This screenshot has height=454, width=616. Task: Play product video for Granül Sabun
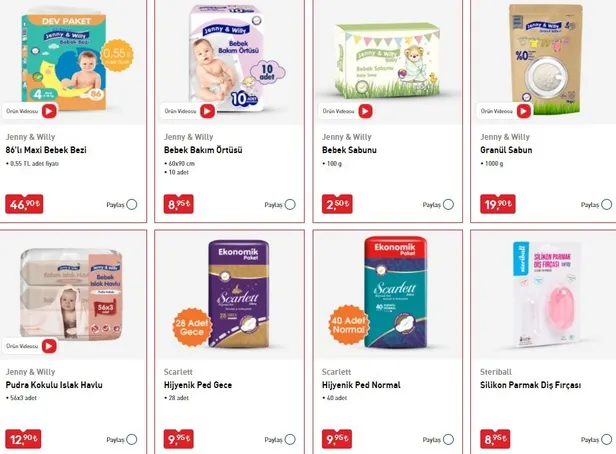point(523,111)
